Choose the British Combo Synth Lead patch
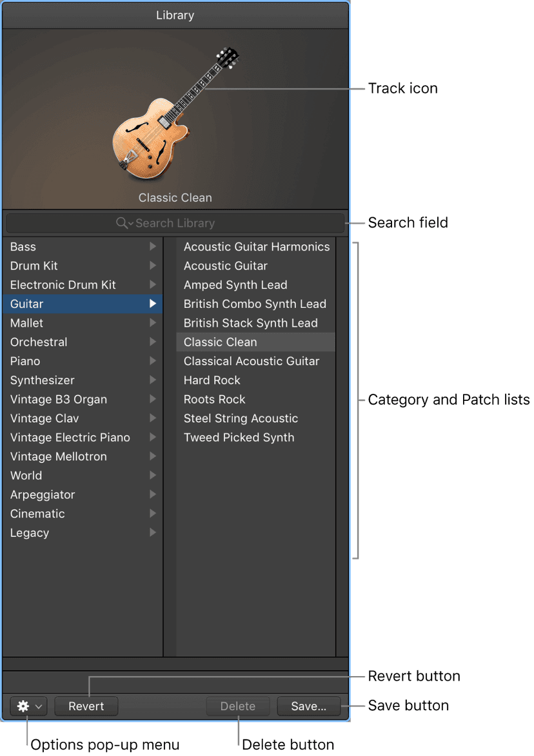 click(x=255, y=304)
